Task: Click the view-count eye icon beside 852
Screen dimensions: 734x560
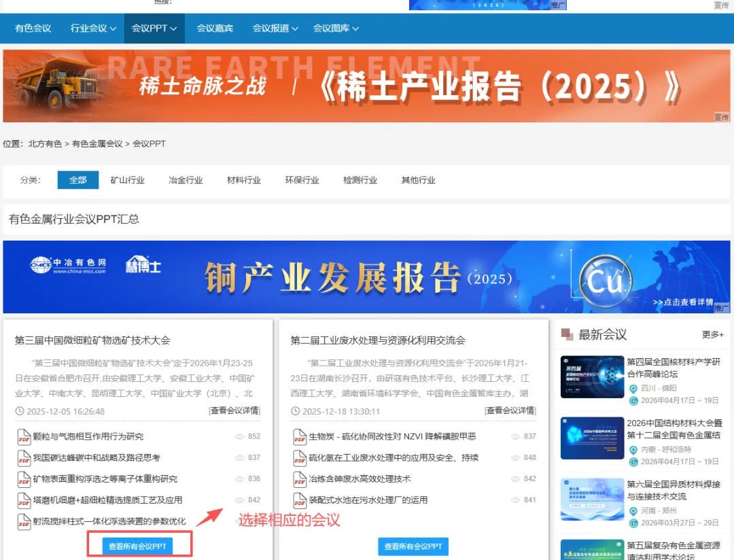Action: (240, 436)
